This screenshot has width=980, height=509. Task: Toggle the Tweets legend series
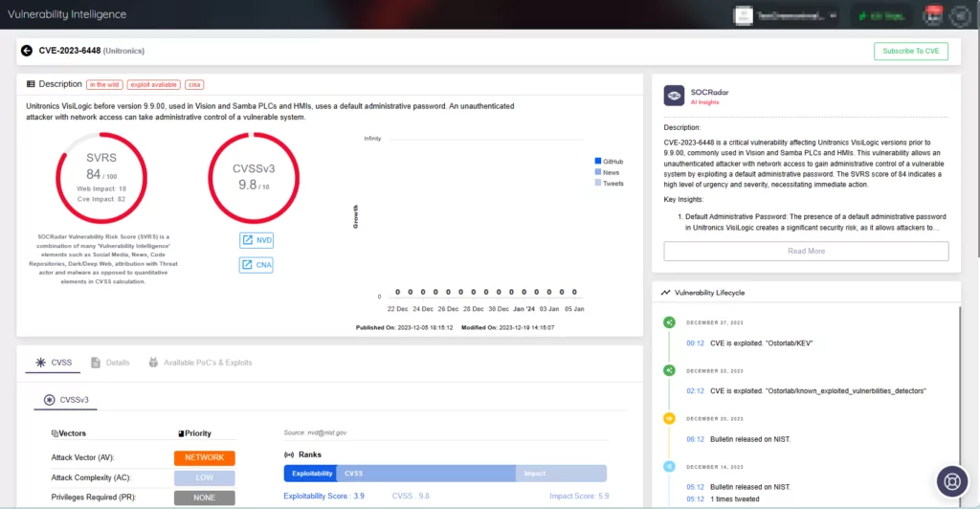tap(610, 184)
